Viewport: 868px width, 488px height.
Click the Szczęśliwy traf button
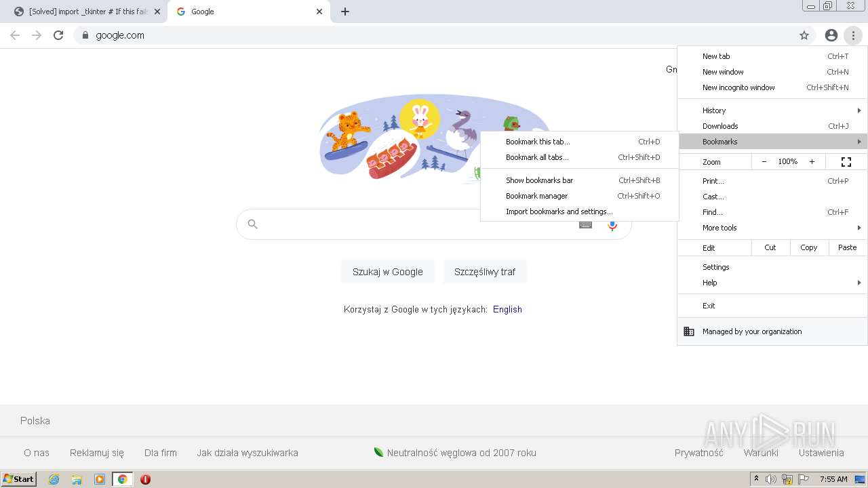tap(485, 272)
